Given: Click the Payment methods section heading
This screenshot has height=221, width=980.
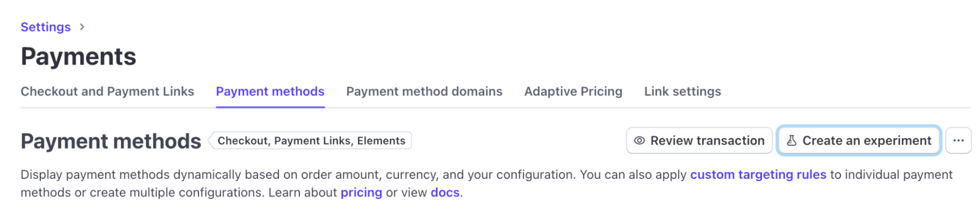Looking at the screenshot, I should [111, 141].
